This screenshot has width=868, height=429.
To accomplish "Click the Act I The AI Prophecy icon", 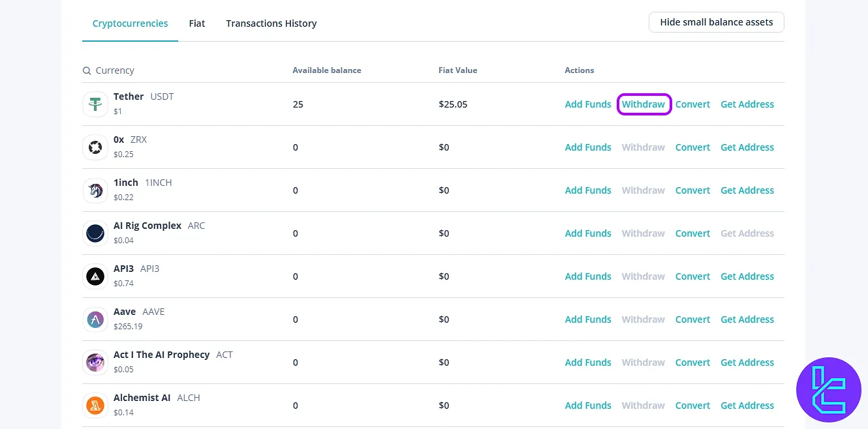I will (x=95, y=362).
